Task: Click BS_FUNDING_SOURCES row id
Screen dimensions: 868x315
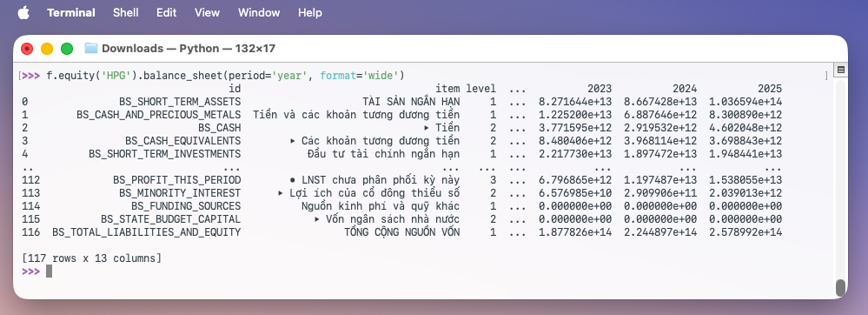Action: point(186,206)
